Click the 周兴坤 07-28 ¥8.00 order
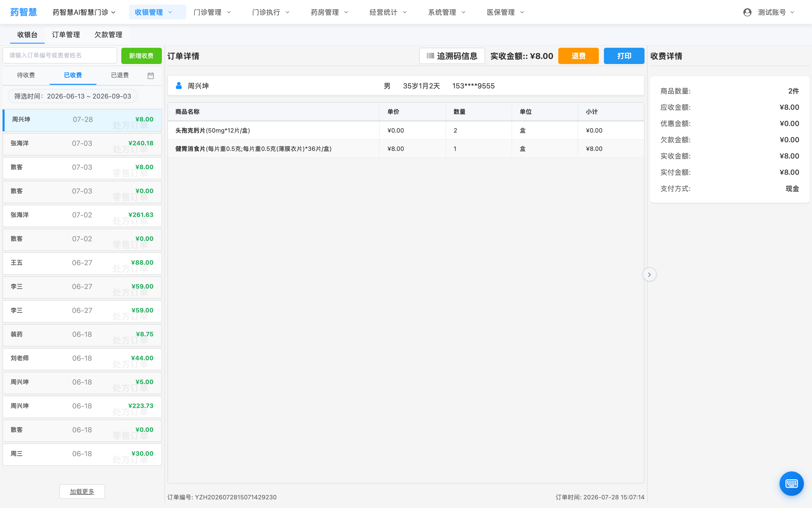 coord(82,120)
